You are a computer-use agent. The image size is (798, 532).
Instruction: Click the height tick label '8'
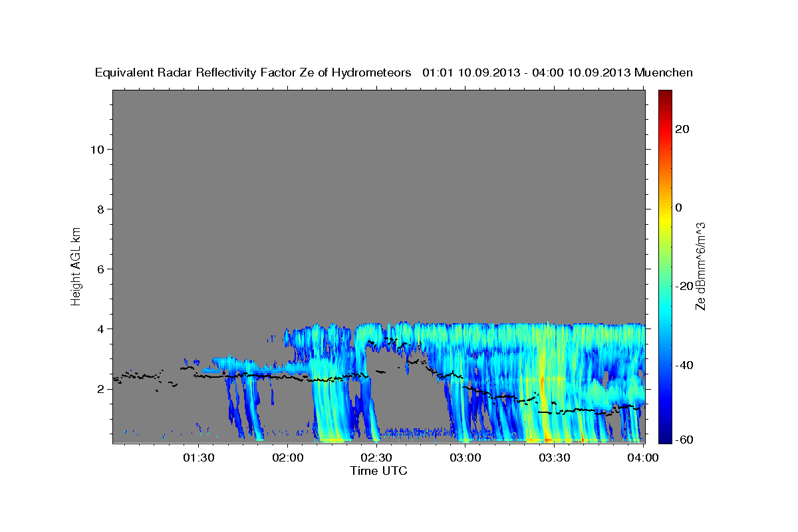[x=101, y=209]
